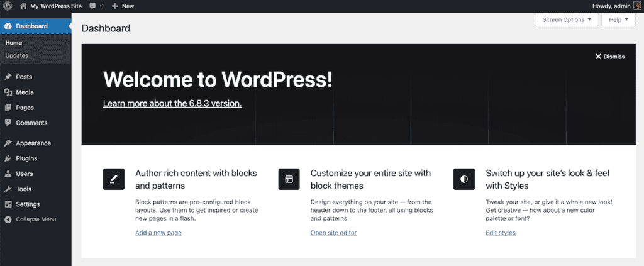This screenshot has width=644, height=266.
Task: Open the WordPress logo menu
Action: coord(8,6)
